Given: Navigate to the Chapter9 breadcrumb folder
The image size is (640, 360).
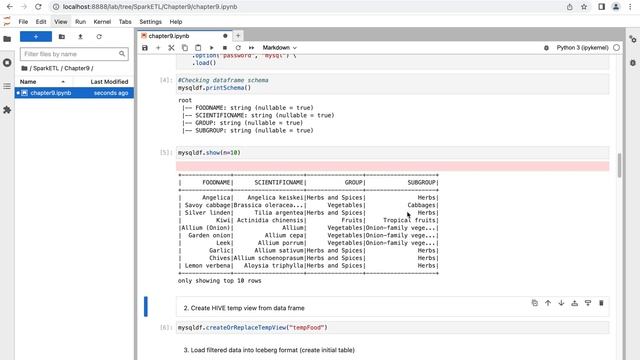Looking at the screenshot, I should (x=77, y=68).
